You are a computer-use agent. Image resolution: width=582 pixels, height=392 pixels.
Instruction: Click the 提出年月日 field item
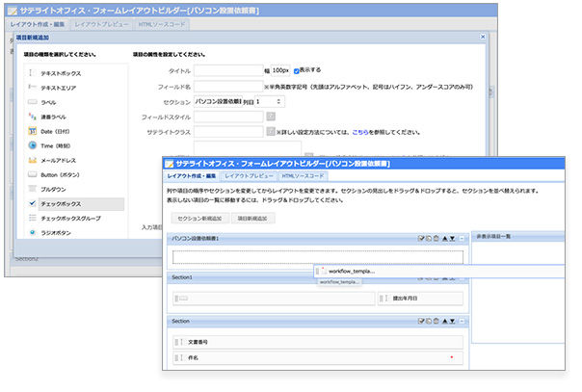[x=420, y=299]
